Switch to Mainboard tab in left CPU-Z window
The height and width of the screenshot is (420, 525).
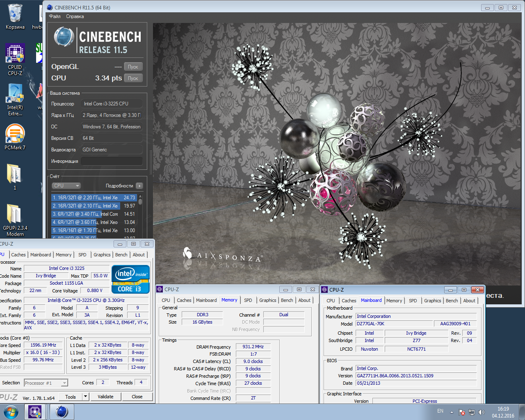tap(41, 255)
